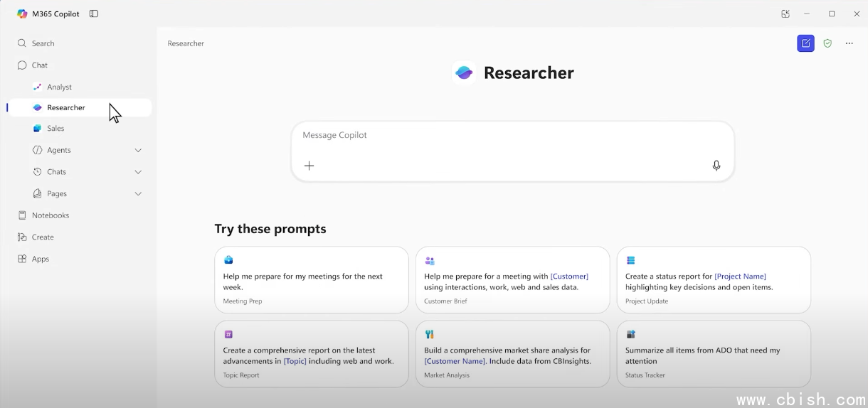868x408 pixels.
Task: Open the green shield protection icon
Action: (x=827, y=43)
